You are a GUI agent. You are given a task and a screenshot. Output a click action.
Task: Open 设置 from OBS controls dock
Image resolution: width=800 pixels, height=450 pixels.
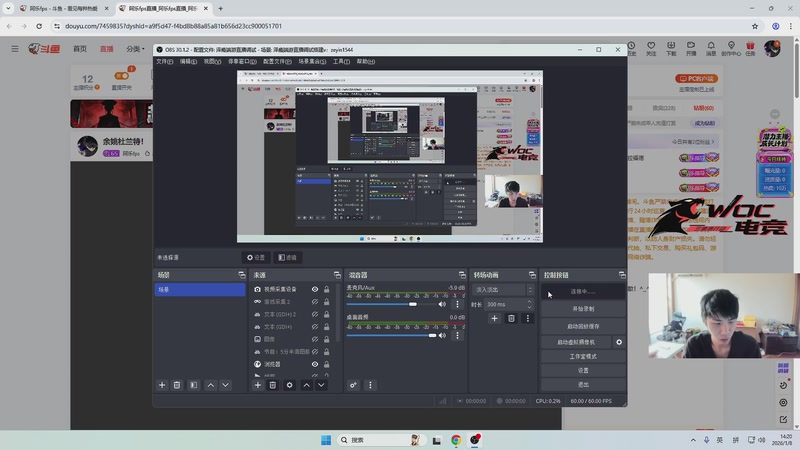click(583, 370)
